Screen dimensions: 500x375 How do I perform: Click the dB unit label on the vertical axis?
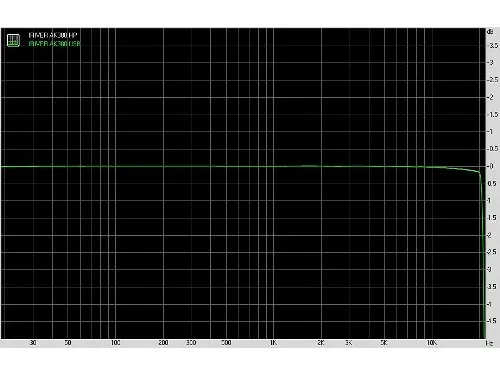click(490, 32)
